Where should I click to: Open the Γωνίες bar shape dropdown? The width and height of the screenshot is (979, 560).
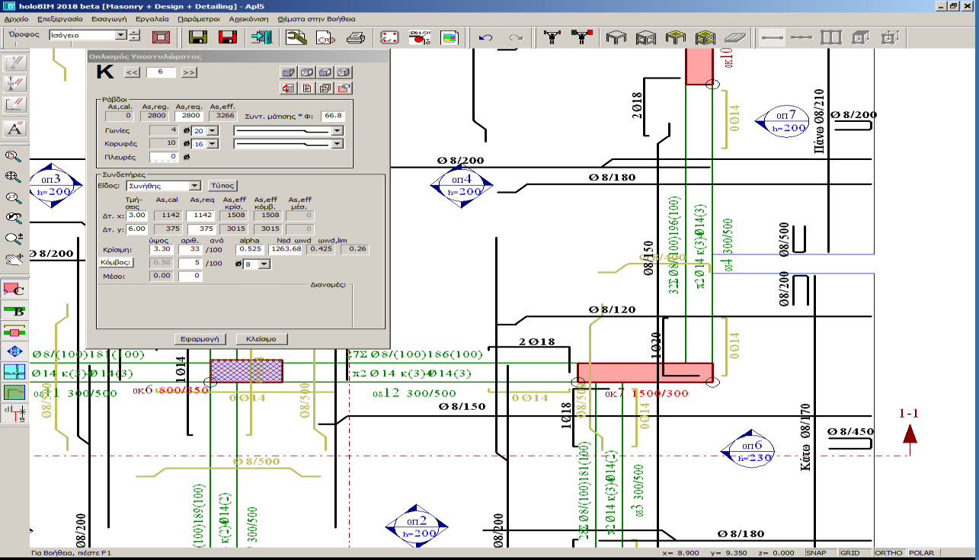click(x=338, y=131)
